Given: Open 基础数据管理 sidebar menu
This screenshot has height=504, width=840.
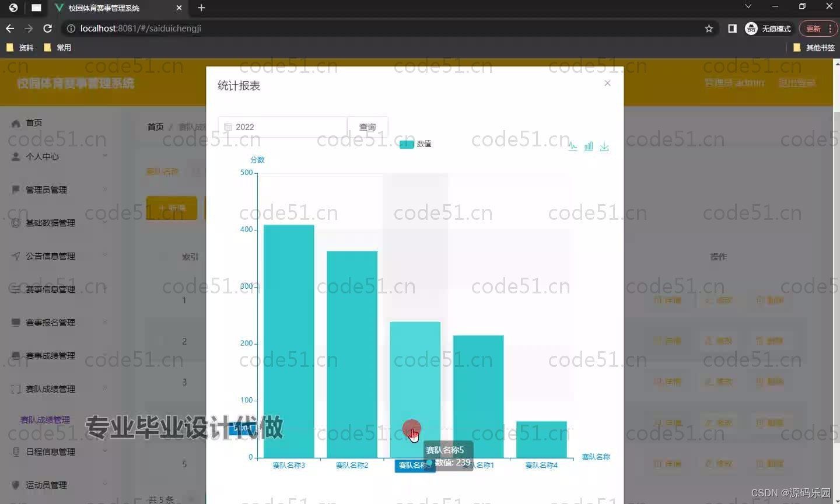Looking at the screenshot, I should [50, 223].
